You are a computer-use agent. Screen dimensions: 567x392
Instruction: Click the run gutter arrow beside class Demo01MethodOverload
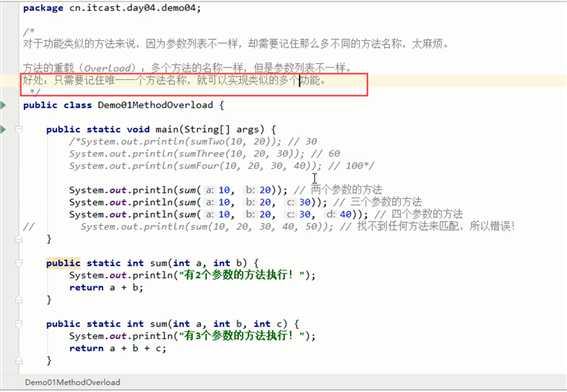3,105
